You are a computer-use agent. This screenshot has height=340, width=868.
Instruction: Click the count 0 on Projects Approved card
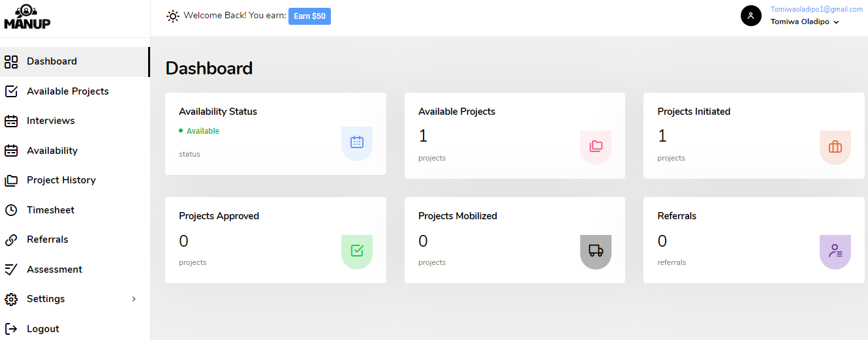pyautogui.click(x=183, y=241)
